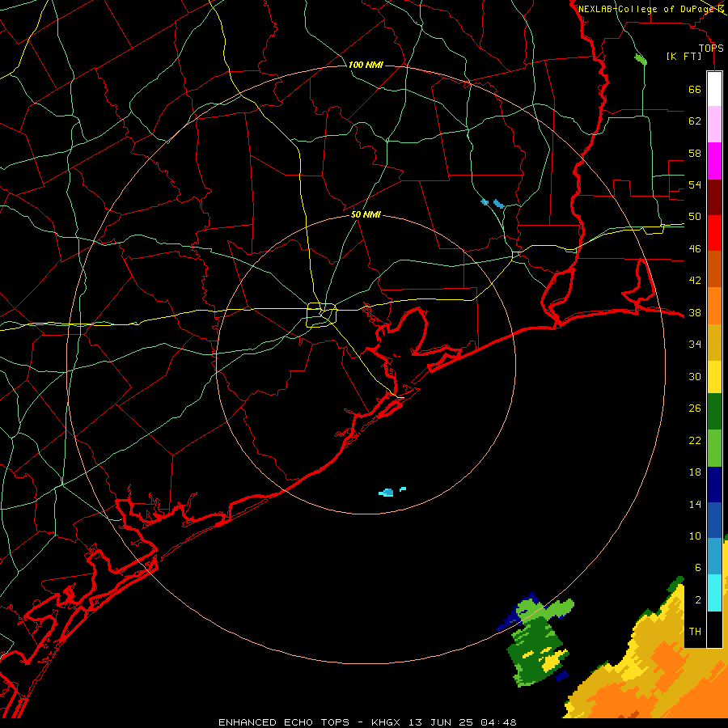
Task: Click the '54' legend value
Action: (x=695, y=184)
